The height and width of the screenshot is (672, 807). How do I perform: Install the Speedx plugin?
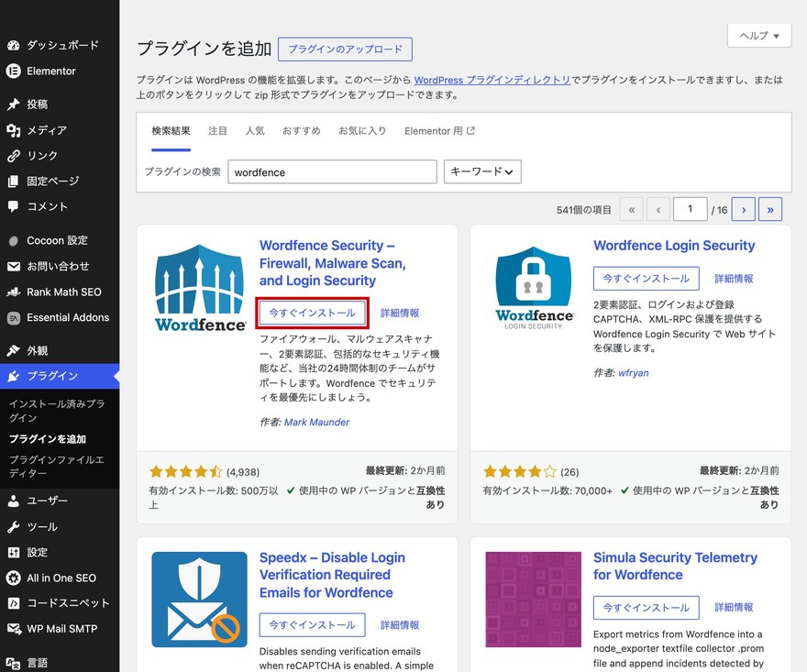tap(313, 624)
